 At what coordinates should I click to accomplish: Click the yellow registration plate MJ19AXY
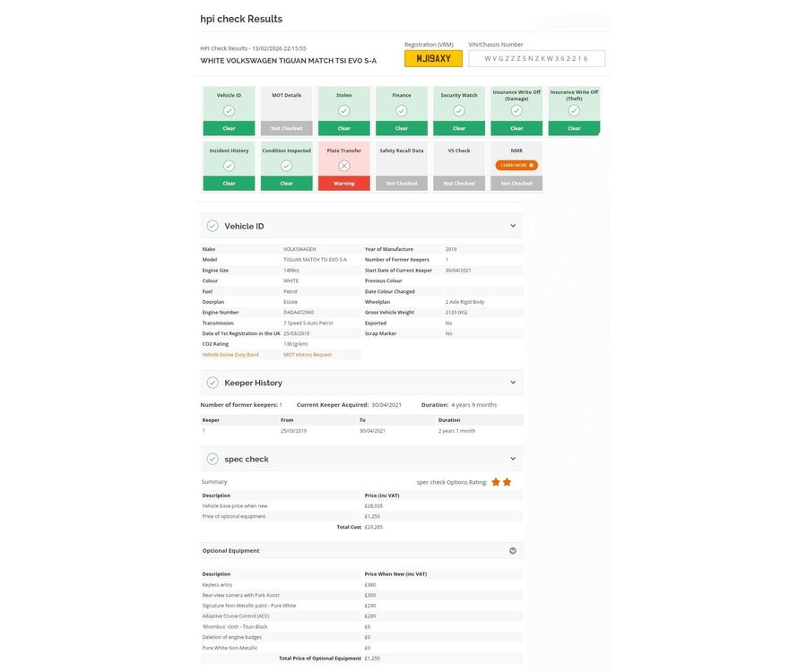click(433, 58)
